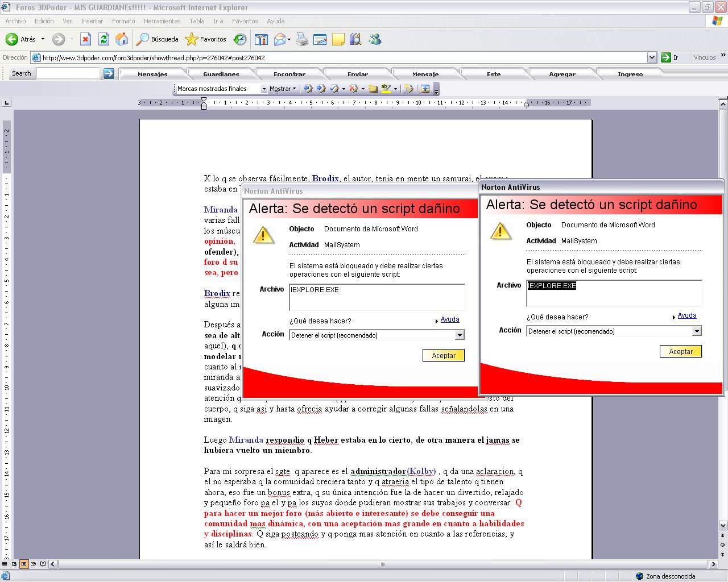Image resolution: width=728 pixels, height=582 pixels.
Task: Refresh the current page
Action: (104, 39)
